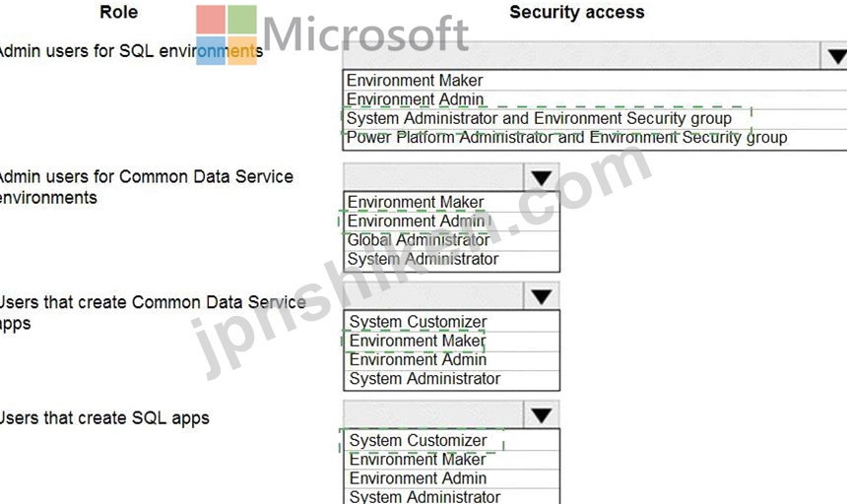
Task: Select Environment Maker for Common Data Service apps
Action: 452,341
